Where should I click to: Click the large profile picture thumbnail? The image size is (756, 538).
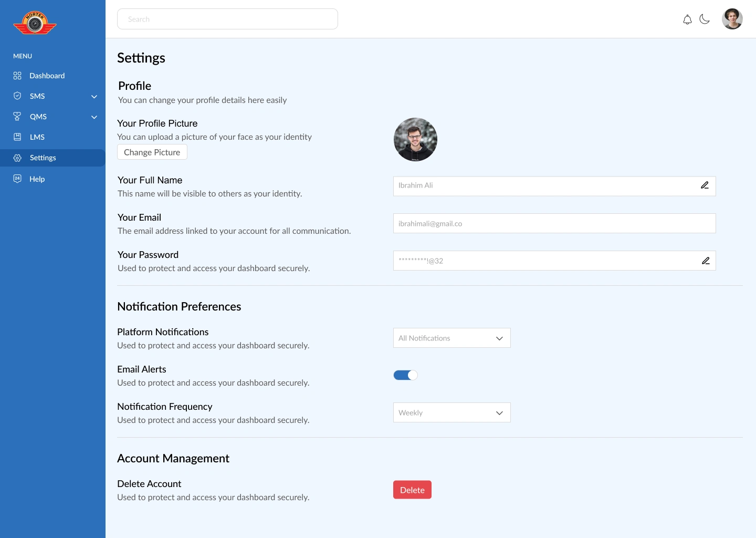(x=415, y=139)
